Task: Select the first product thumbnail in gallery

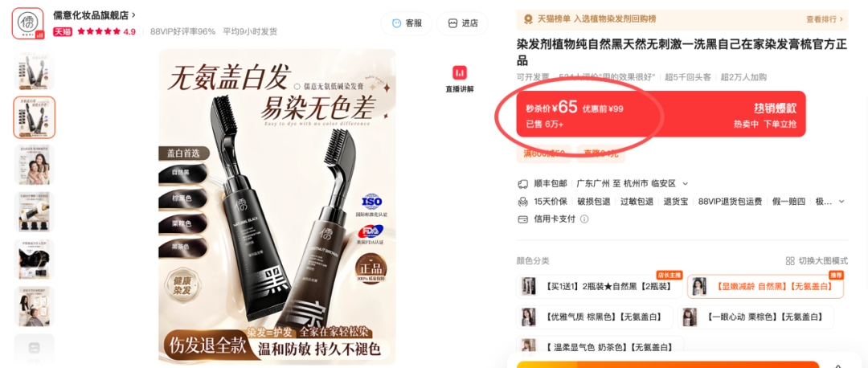Action: [35, 70]
